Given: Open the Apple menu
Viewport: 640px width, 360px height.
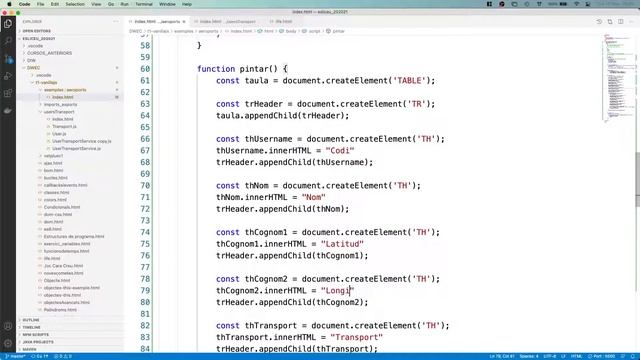Looking at the screenshot, I should click(x=9, y=4).
